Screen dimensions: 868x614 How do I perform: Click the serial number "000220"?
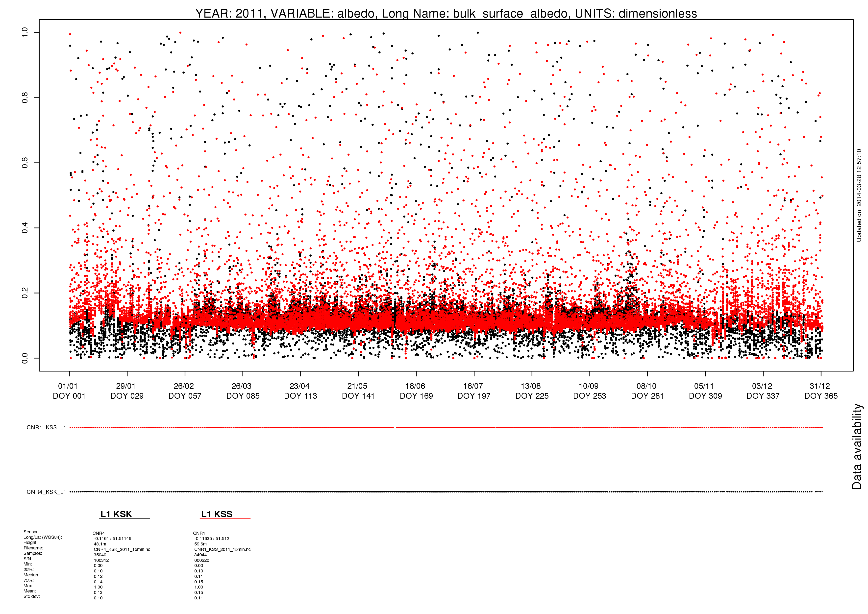click(202, 560)
